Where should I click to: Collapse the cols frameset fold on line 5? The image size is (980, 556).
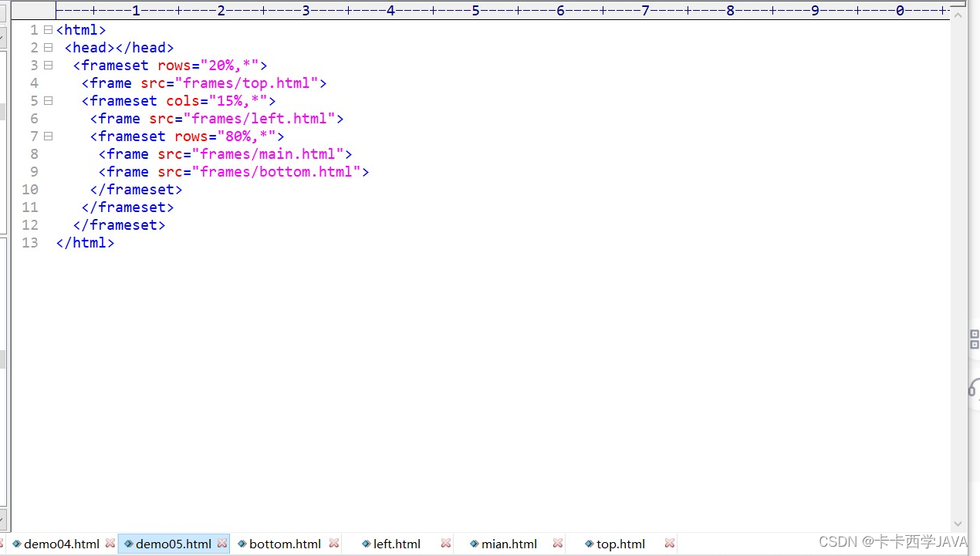48,100
